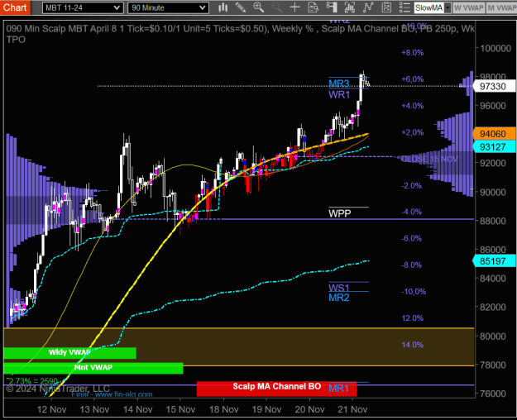
Task: Click the 2.73% = 2590 green text
Action: pyautogui.click(x=32, y=381)
